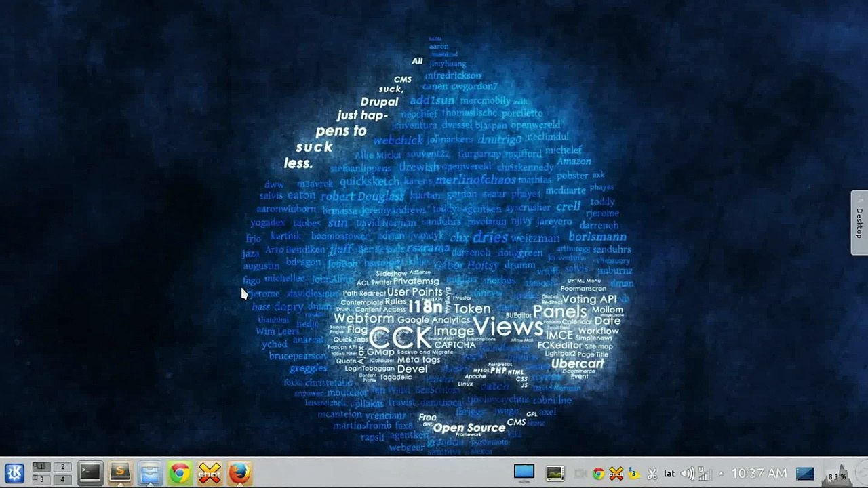868x488 pixels.
Task: Launch Google Chrome from the taskbar
Action: tap(180, 472)
